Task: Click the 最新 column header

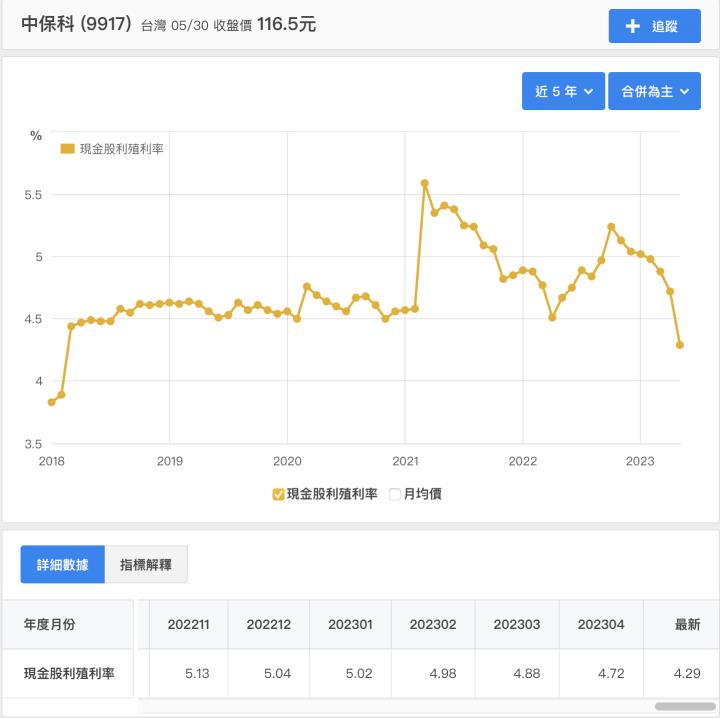Action: [x=687, y=624]
